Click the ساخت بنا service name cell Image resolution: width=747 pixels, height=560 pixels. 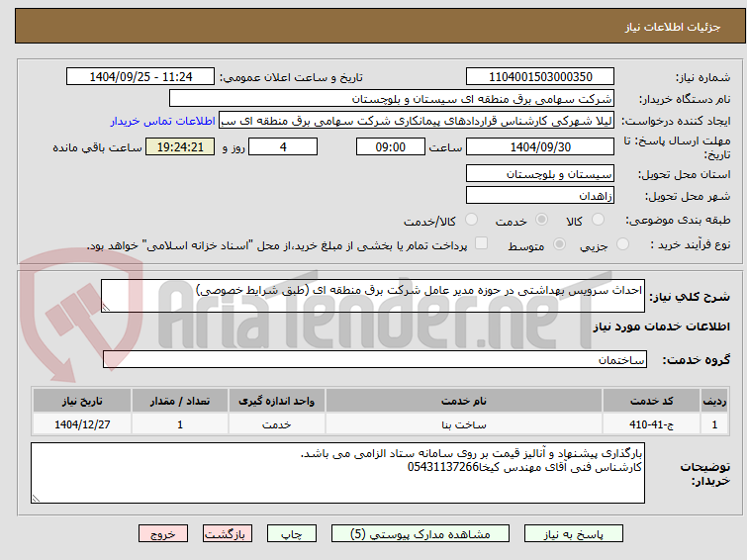point(464,424)
